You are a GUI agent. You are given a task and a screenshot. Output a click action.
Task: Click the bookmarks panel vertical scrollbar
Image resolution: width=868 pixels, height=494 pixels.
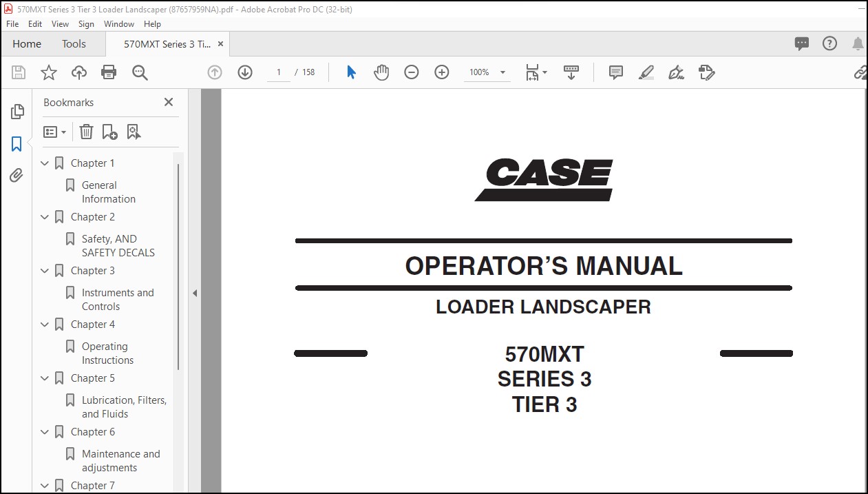pyautogui.click(x=178, y=267)
